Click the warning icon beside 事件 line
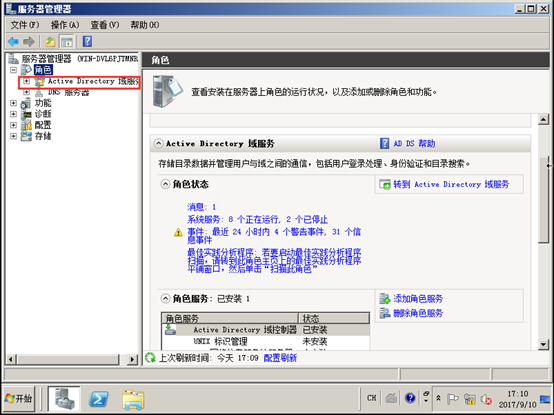554x415 pixels. tap(178, 232)
